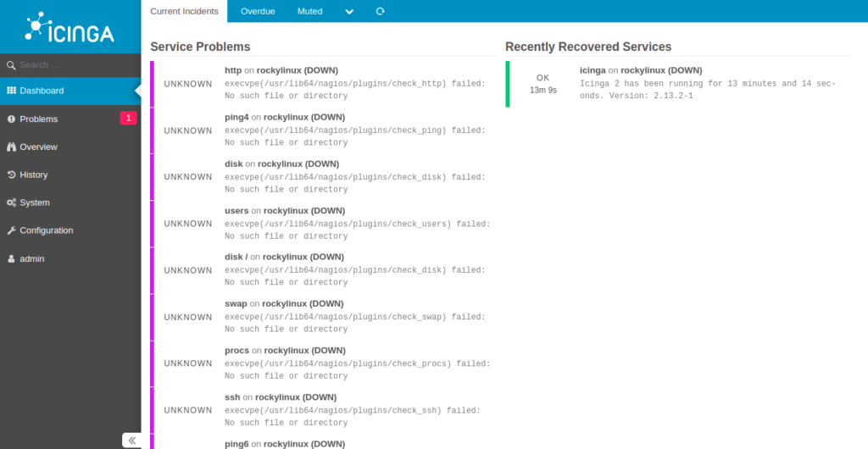Open the http service link
The image size is (868, 449).
coord(233,71)
